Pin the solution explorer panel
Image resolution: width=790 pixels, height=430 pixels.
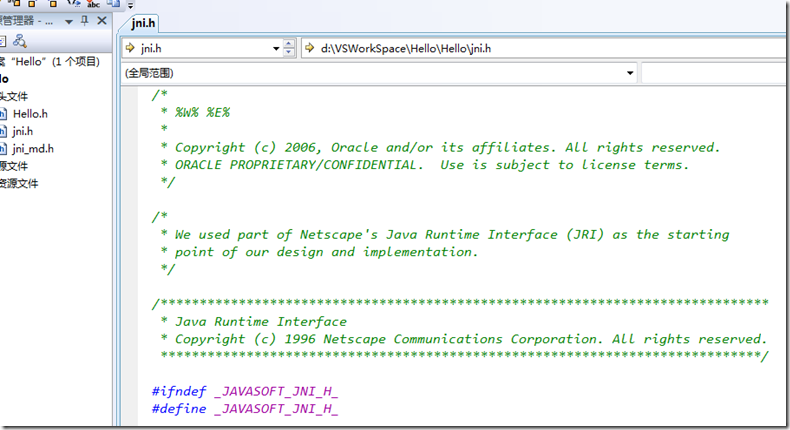pos(85,21)
